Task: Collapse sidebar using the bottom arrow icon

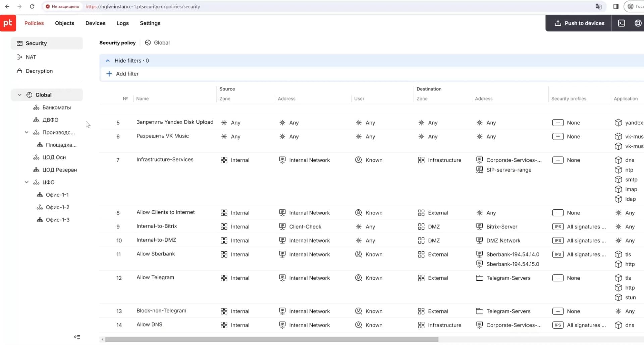Action: (77, 337)
